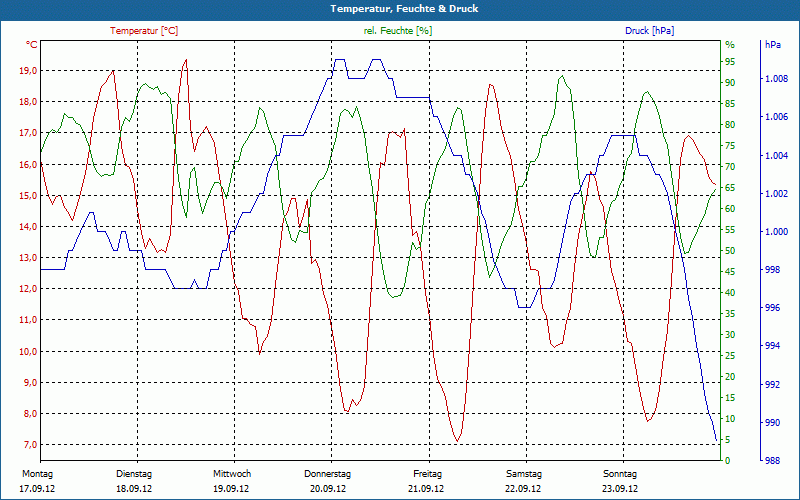Click the '994' pressure axis value
Screen dimensions: 800x500
tap(773, 346)
